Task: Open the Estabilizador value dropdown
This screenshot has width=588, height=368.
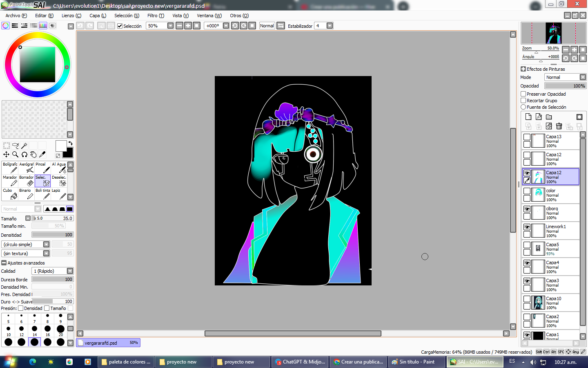Action: (x=330, y=25)
